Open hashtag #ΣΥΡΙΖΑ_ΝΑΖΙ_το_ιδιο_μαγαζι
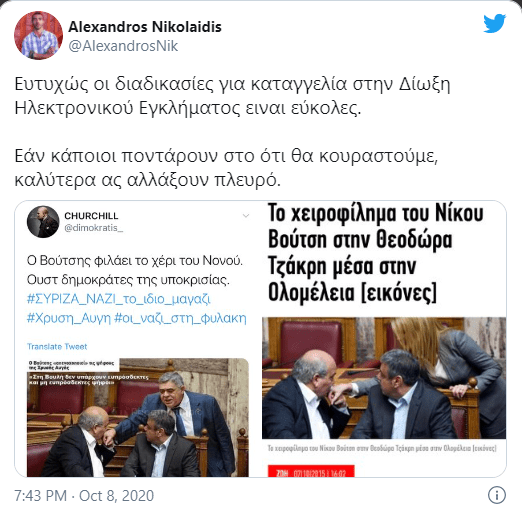This screenshot has height=506, width=522. tap(119, 299)
